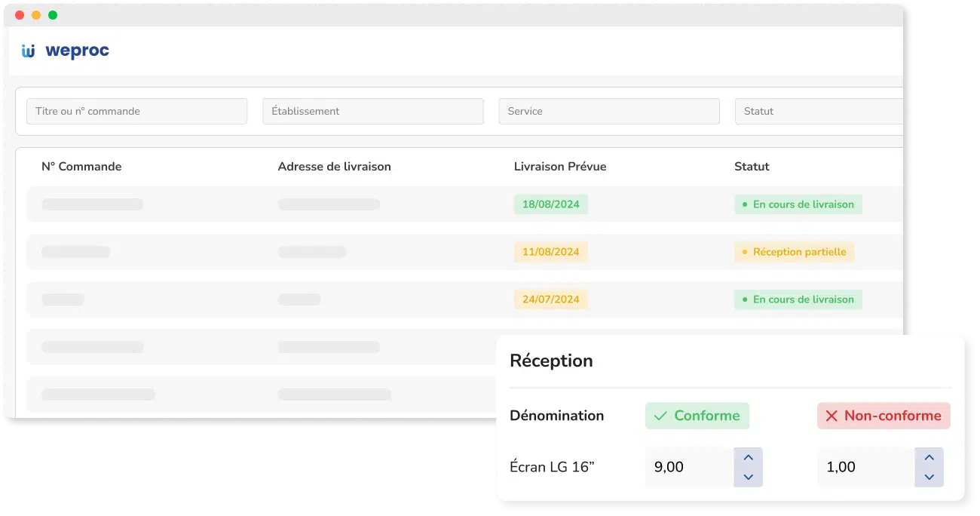Click the Adresse de livraison column header

tap(334, 167)
